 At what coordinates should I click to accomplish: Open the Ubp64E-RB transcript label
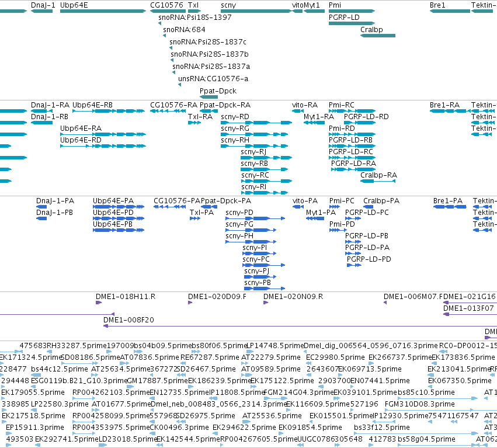[92, 105]
